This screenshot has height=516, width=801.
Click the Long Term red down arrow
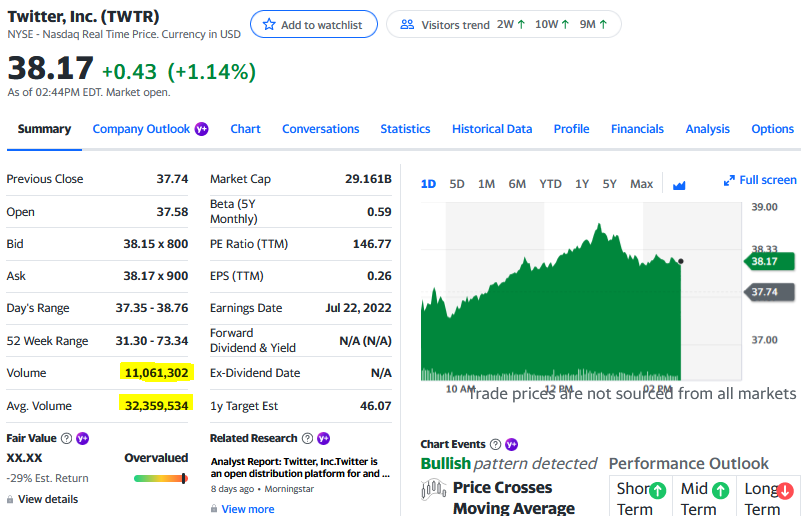tap(785, 490)
